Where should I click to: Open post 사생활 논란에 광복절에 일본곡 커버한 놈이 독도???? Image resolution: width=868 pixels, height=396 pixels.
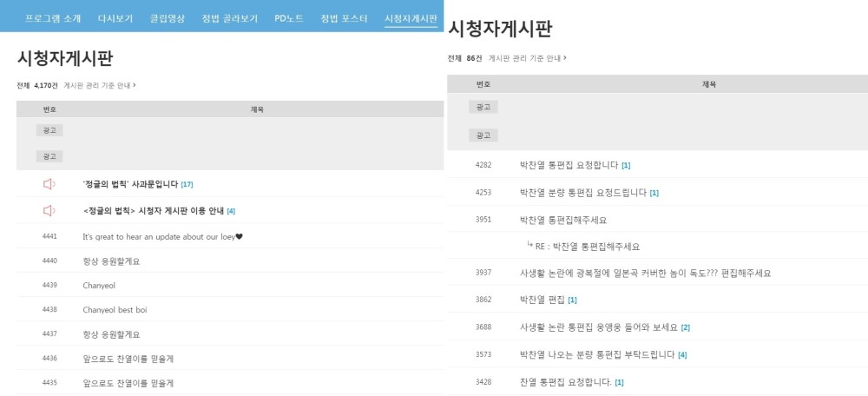click(646, 273)
